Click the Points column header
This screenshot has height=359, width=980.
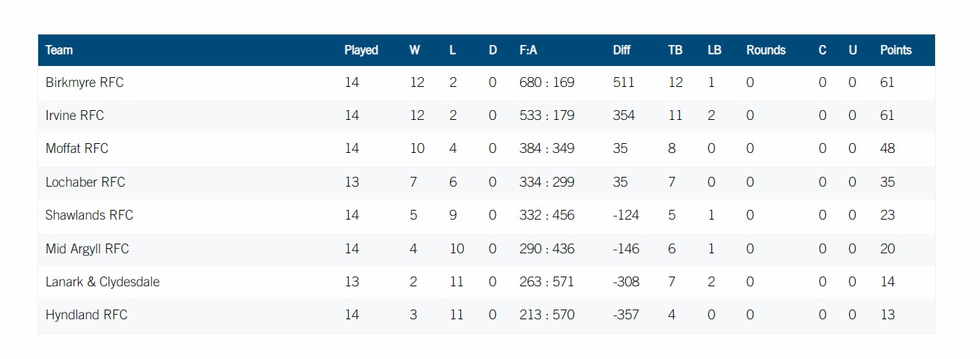click(895, 50)
